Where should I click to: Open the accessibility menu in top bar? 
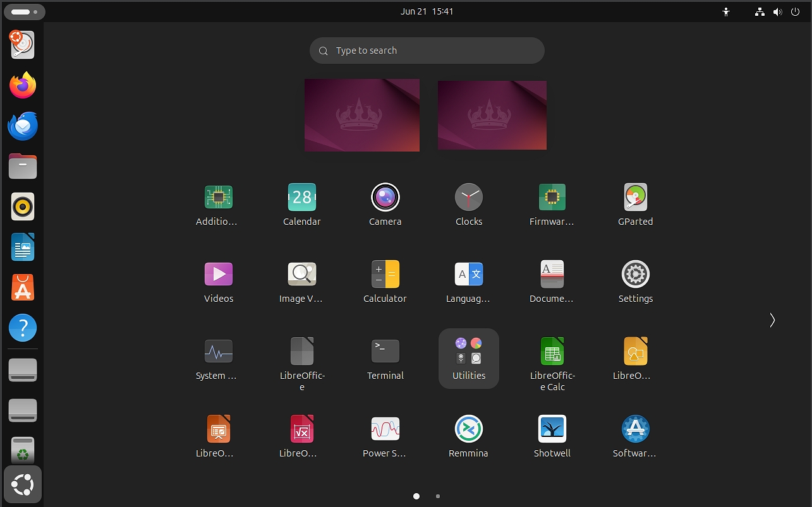coord(726,11)
